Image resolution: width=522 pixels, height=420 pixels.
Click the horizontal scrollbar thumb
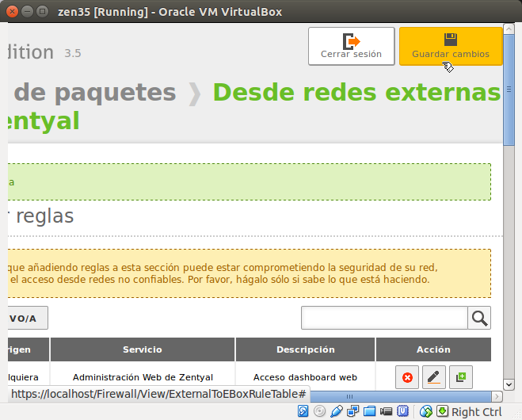click(x=401, y=396)
